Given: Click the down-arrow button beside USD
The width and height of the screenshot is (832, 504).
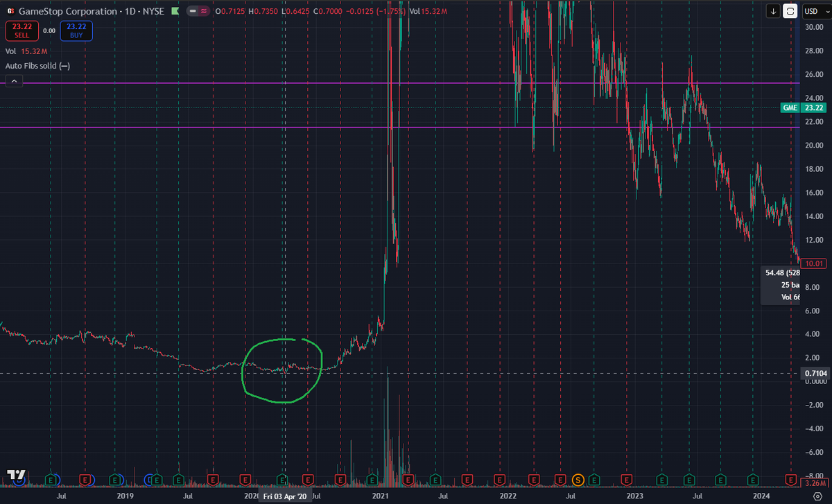Looking at the screenshot, I should (774, 11).
